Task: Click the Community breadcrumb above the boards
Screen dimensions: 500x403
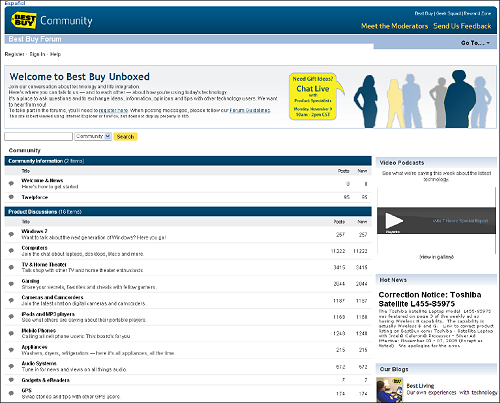Action: click(25, 150)
